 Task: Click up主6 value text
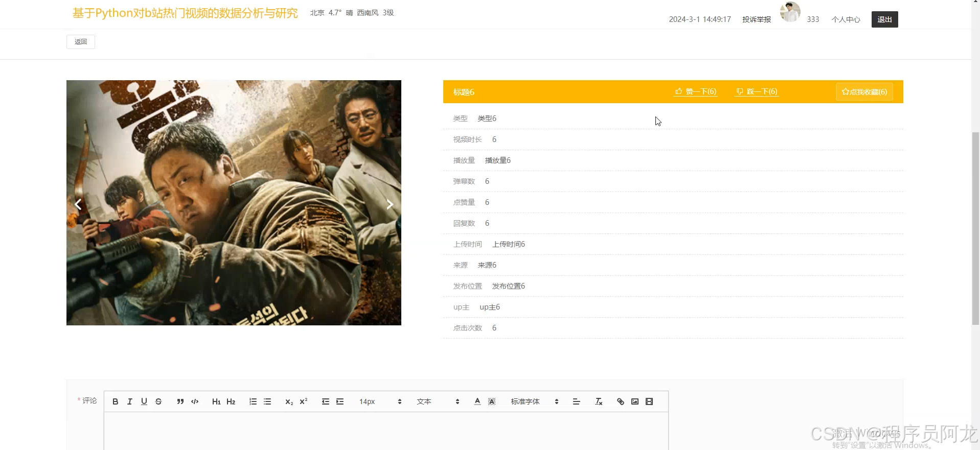click(490, 307)
